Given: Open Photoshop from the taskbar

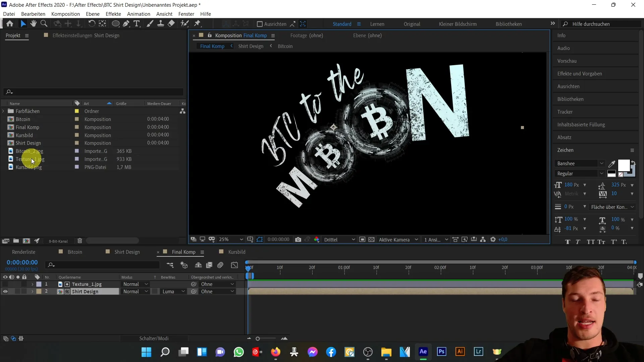Looking at the screenshot, I should tap(441, 352).
